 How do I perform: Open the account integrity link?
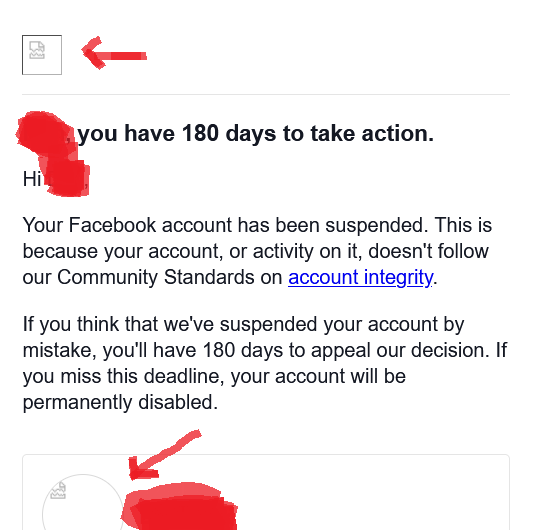(x=361, y=277)
